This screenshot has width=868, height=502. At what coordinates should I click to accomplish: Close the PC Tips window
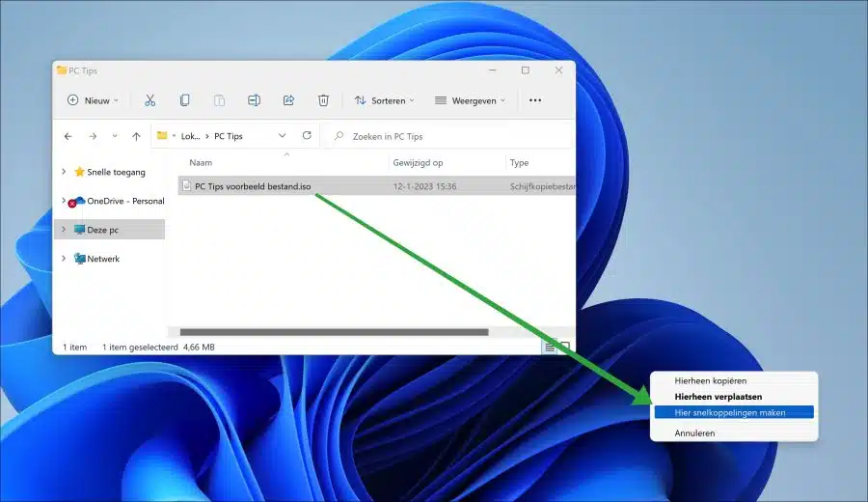(558, 70)
